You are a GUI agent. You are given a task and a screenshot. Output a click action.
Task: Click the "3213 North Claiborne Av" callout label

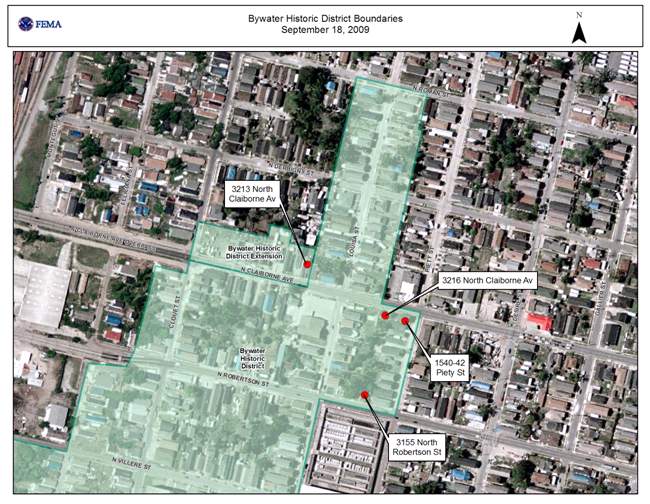click(x=252, y=194)
